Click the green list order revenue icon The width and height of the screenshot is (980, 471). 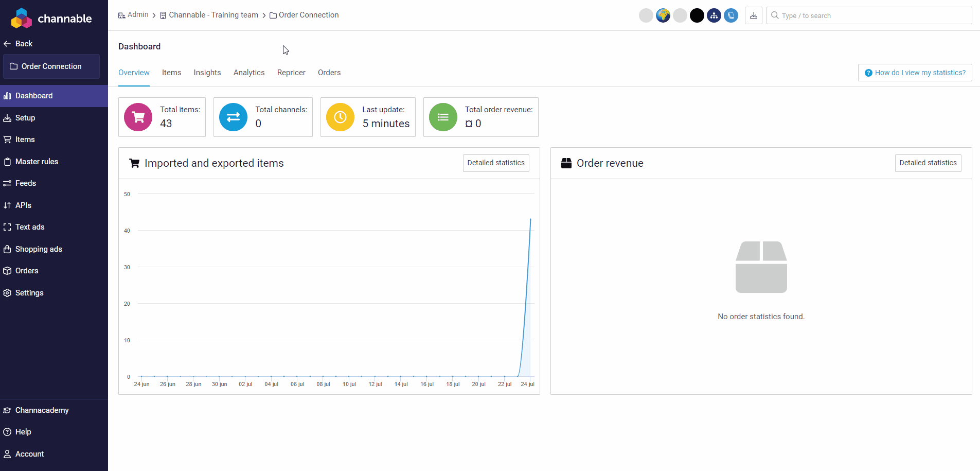click(443, 117)
